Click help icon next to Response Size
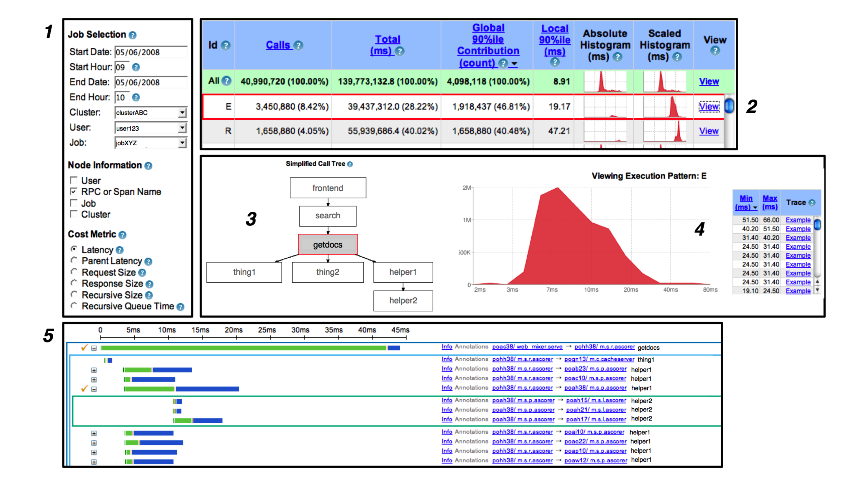Image resolution: width=868 pixels, height=486 pixels. 150,284
